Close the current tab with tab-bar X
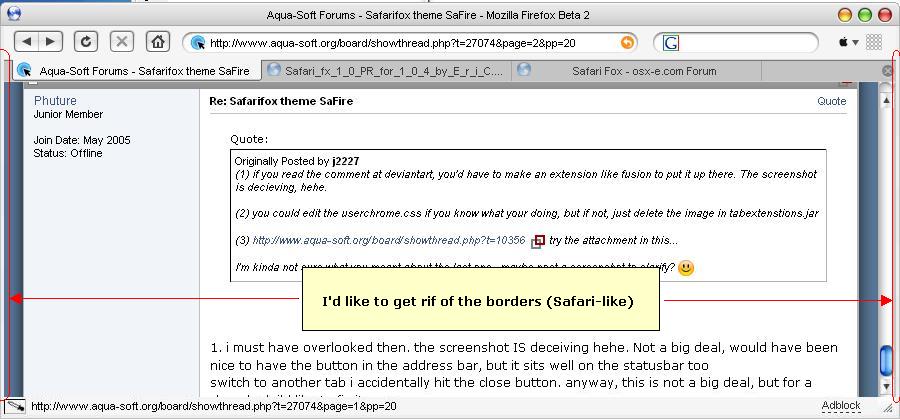The image size is (900, 420). [887, 71]
